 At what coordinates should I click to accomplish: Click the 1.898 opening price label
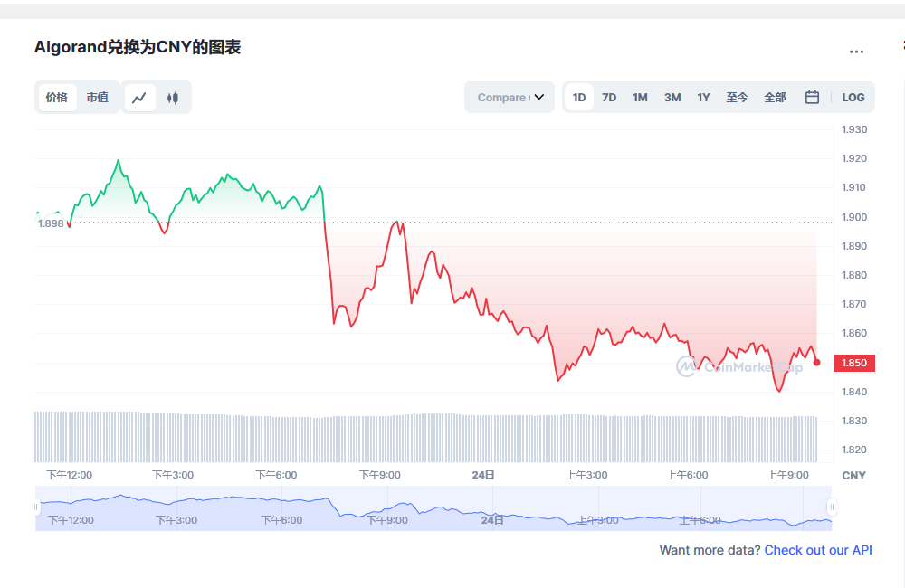51,223
